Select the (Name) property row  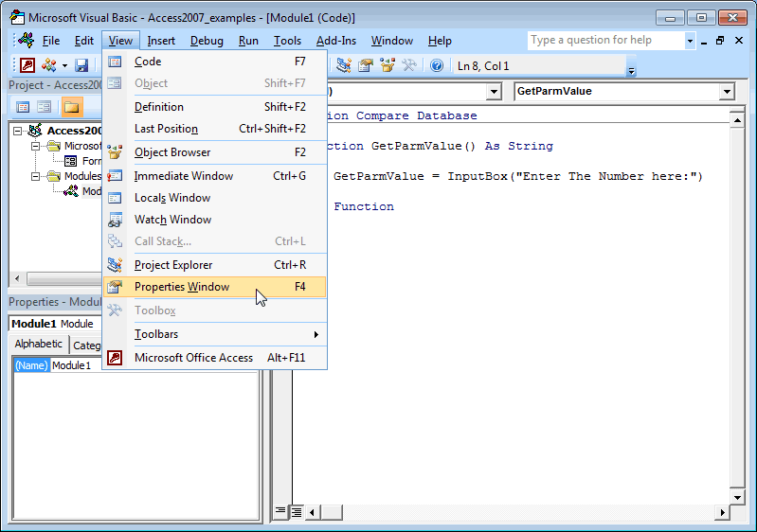click(31, 365)
